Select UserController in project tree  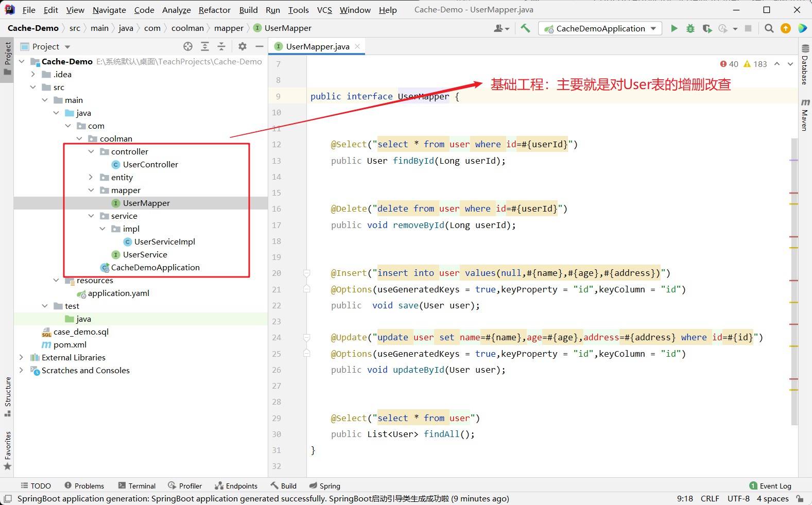150,164
